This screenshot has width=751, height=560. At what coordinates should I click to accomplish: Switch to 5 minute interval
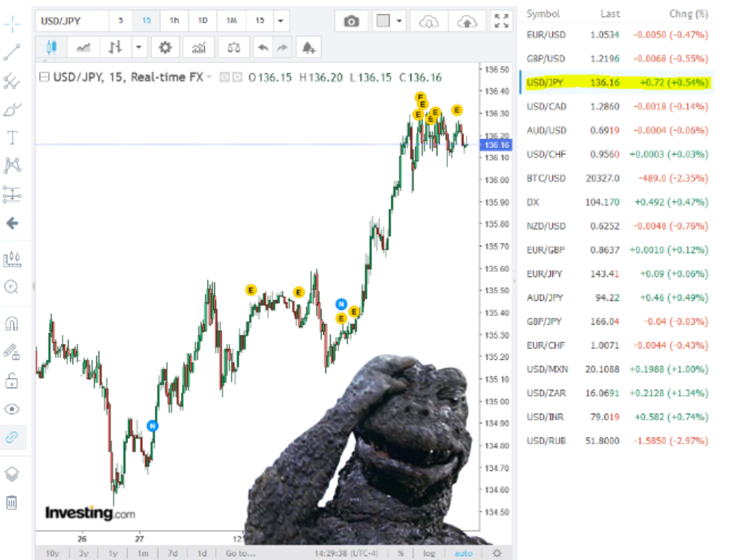pos(120,21)
